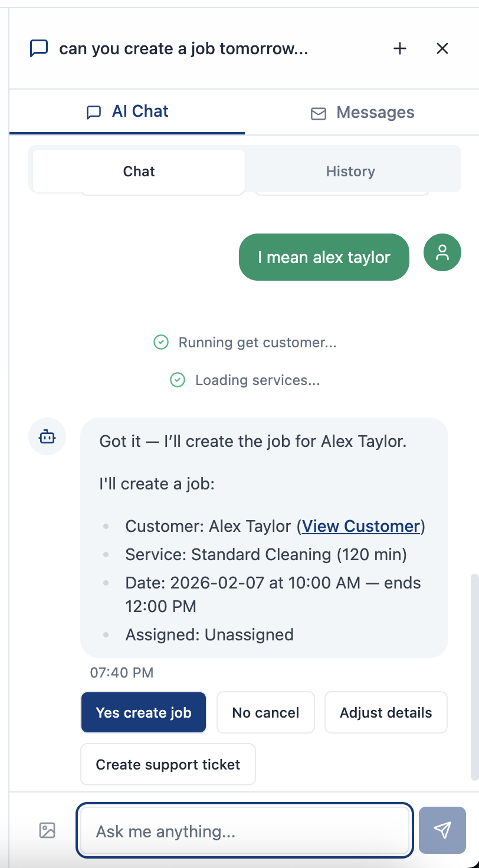The width and height of the screenshot is (479, 868).
Task: Open a new chat with the plus icon
Action: point(399,49)
